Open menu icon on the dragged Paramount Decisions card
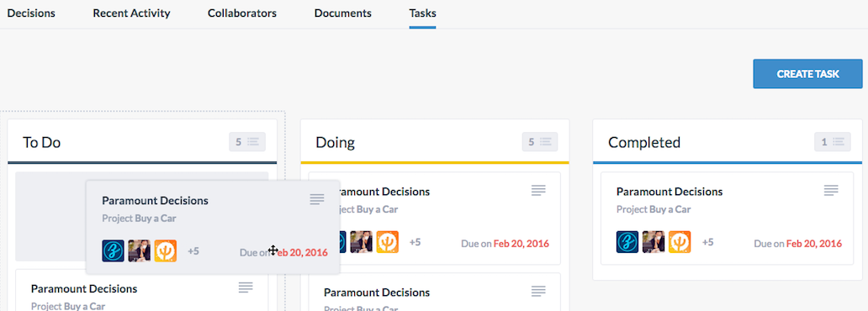Screen dimensions: 868x311 point(316,200)
